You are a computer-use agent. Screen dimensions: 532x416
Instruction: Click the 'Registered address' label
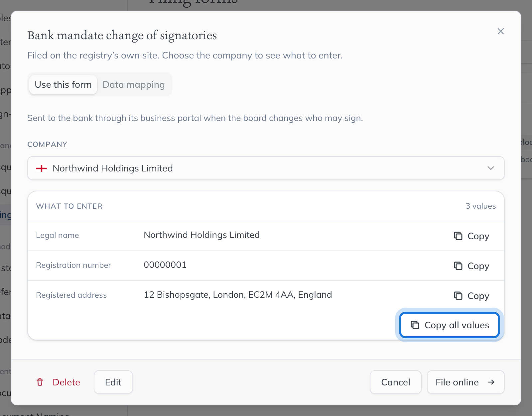click(71, 295)
